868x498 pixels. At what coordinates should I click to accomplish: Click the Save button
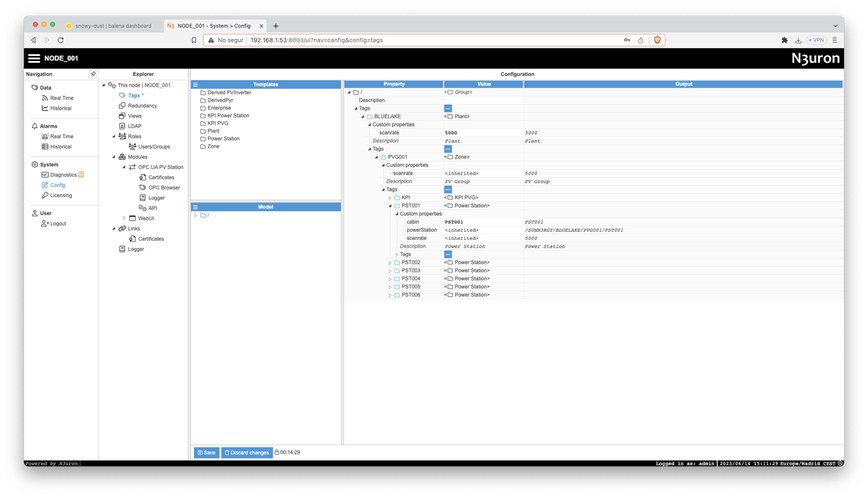[x=206, y=453]
